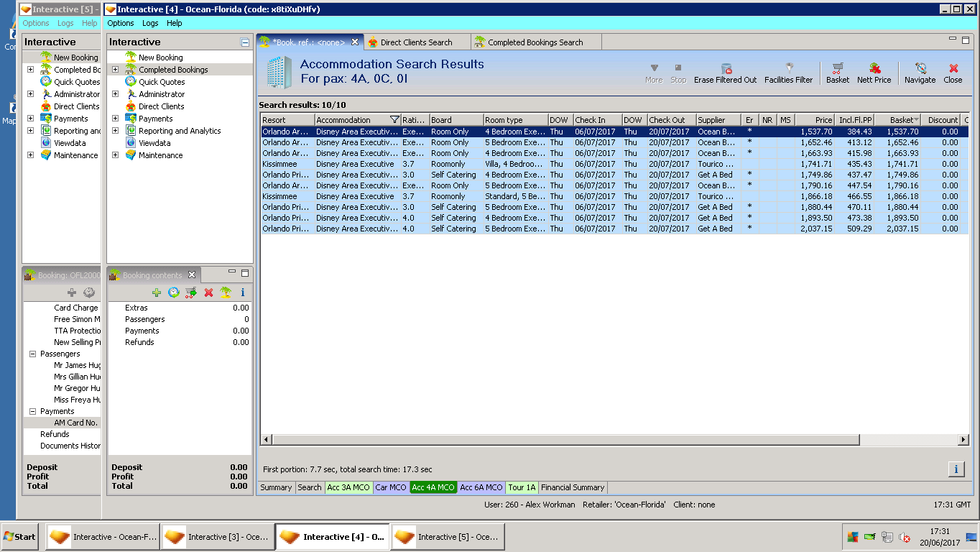The image size is (980, 552).
Task: Sort results by the Price column header
Action: coord(815,120)
